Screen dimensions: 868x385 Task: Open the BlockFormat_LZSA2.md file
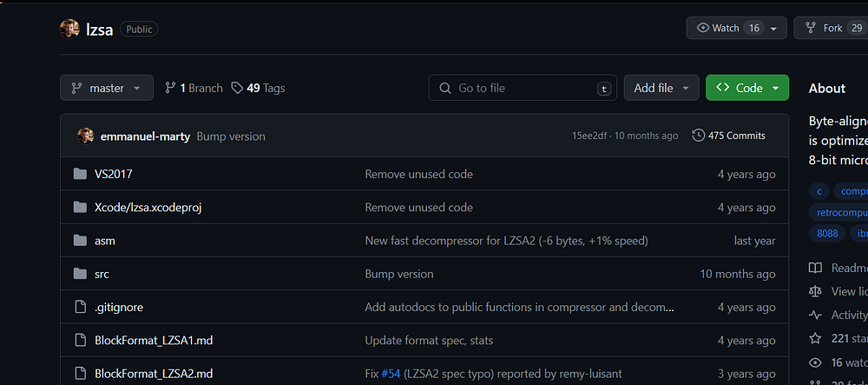point(154,374)
